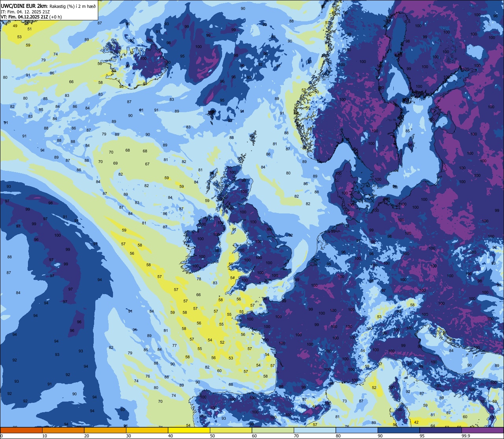The height and width of the screenshot is (439, 504).
Task: Select the 70–80 pale blue legend swatch
Action: coord(315,430)
